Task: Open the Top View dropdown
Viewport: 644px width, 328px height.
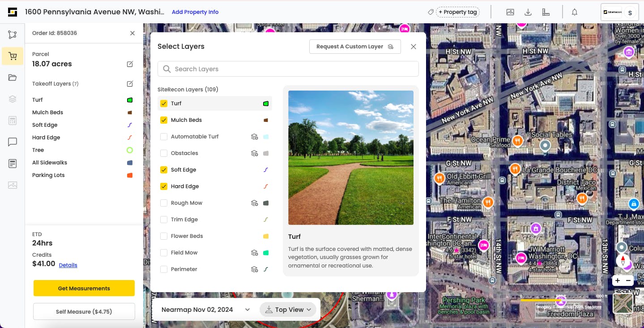Action: (288, 310)
